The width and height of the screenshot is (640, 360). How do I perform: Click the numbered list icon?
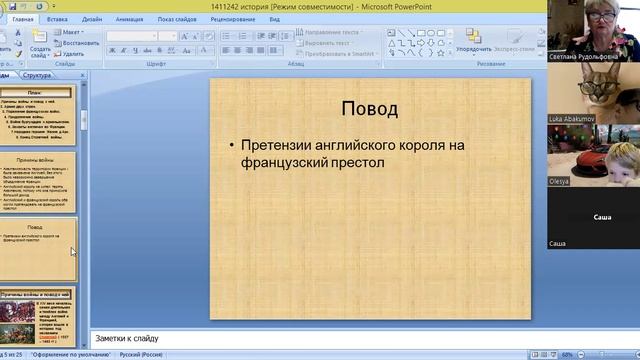[244, 36]
